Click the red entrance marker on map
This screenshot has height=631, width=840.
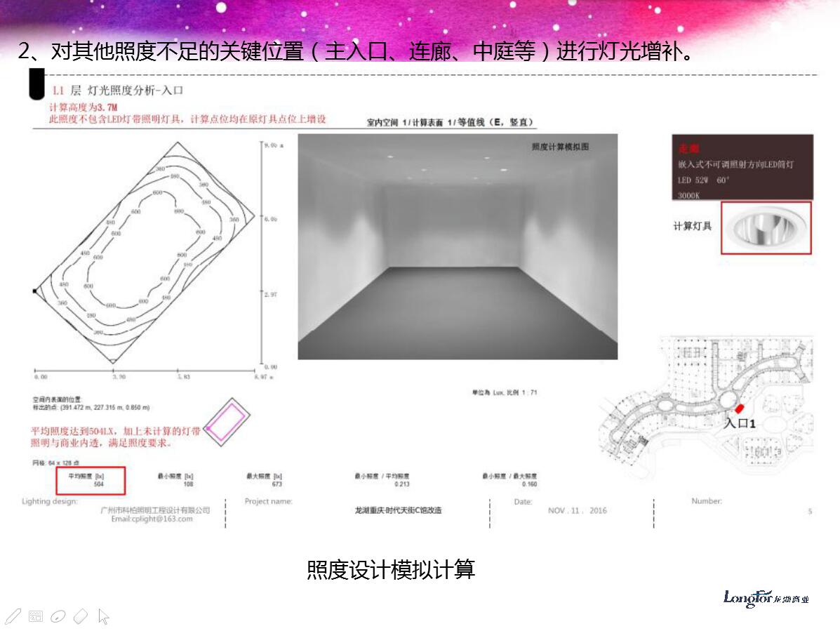pyautogui.click(x=738, y=409)
